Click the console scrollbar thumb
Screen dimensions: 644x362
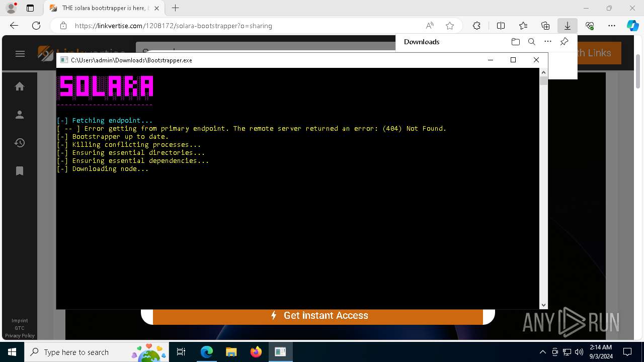tap(543, 80)
